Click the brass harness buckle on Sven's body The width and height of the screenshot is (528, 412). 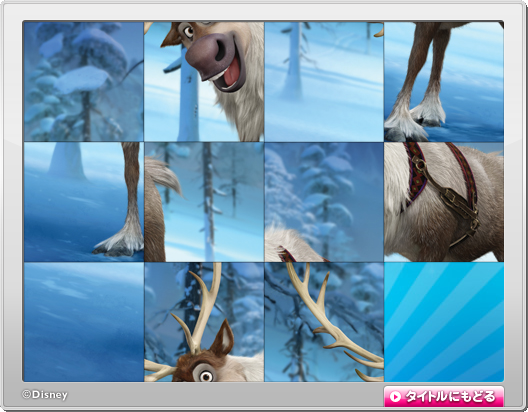pyautogui.click(x=420, y=165)
